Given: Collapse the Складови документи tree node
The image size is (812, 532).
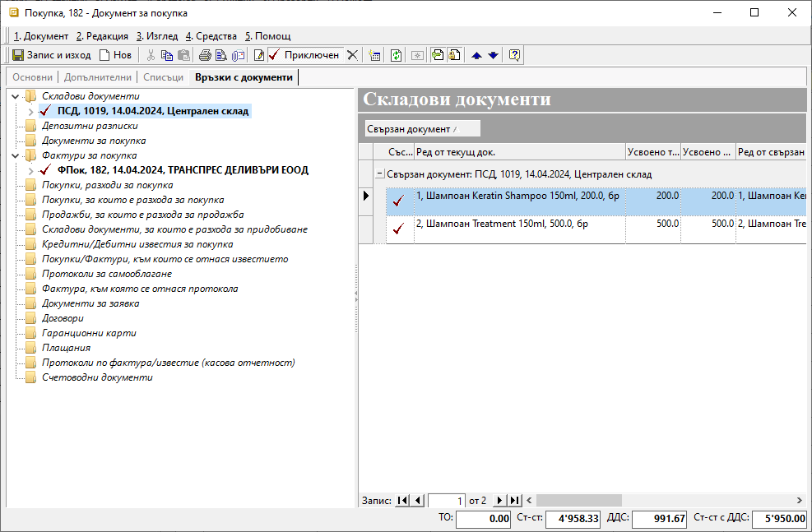Looking at the screenshot, I should pos(16,96).
